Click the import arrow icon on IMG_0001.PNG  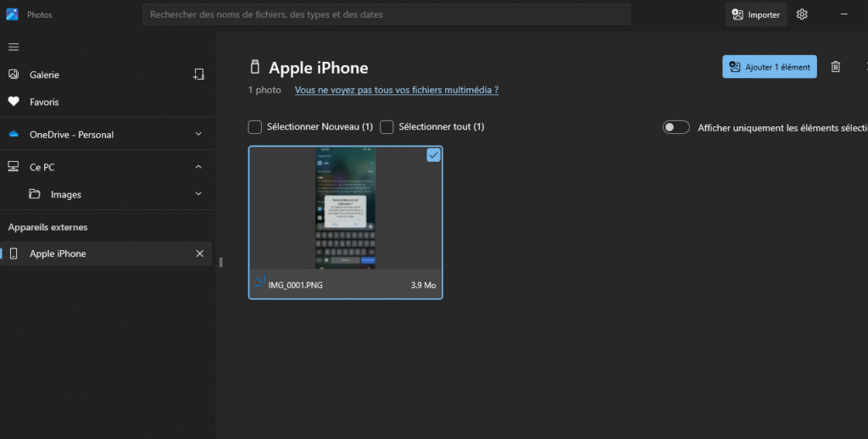pyautogui.click(x=259, y=281)
